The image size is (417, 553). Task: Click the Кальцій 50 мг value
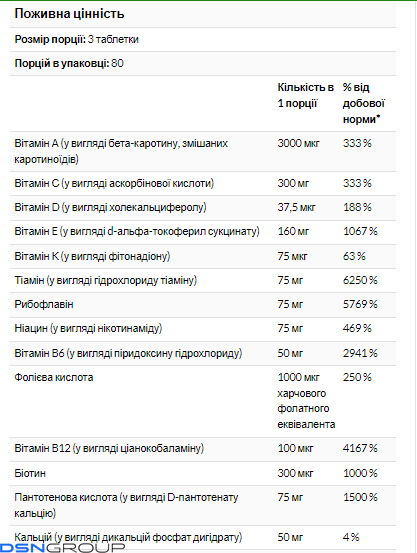(290, 537)
